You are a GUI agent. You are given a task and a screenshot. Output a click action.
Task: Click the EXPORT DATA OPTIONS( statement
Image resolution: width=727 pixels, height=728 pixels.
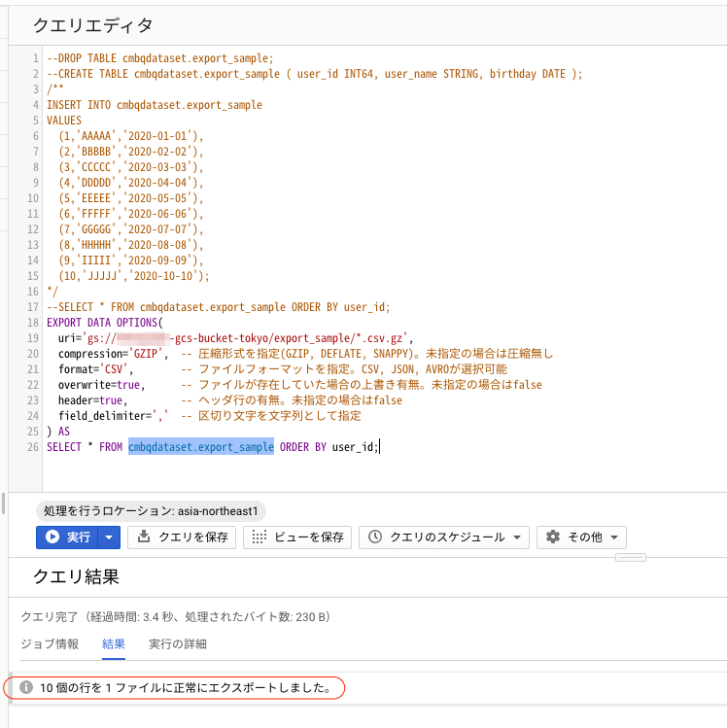(x=106, y=323)
